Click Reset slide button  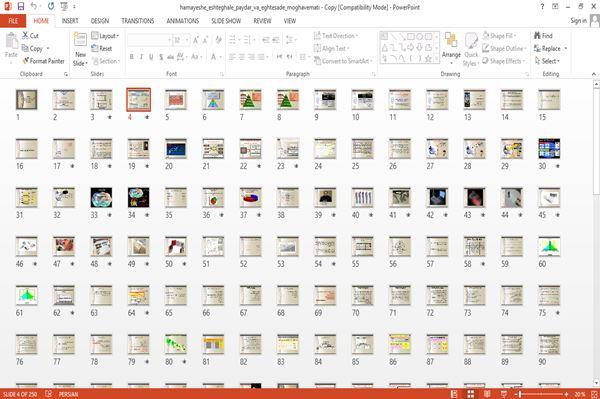pos(102,49)
